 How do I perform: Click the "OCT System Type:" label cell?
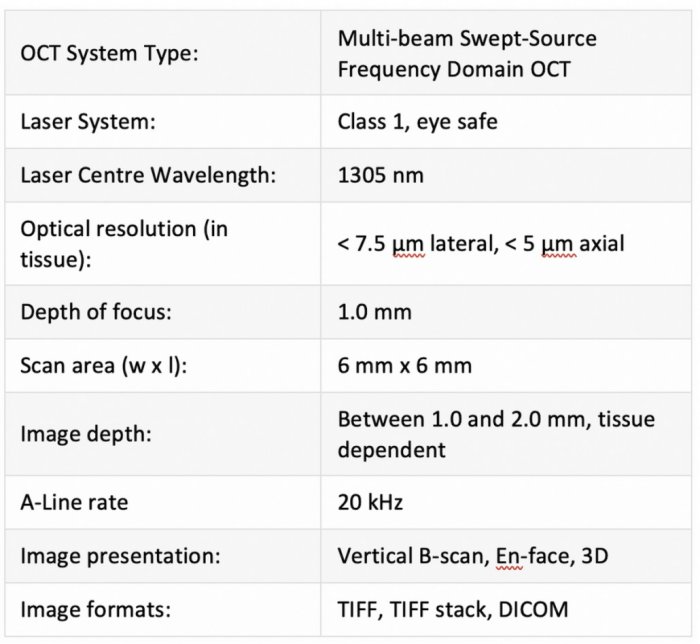coord(109,53)
